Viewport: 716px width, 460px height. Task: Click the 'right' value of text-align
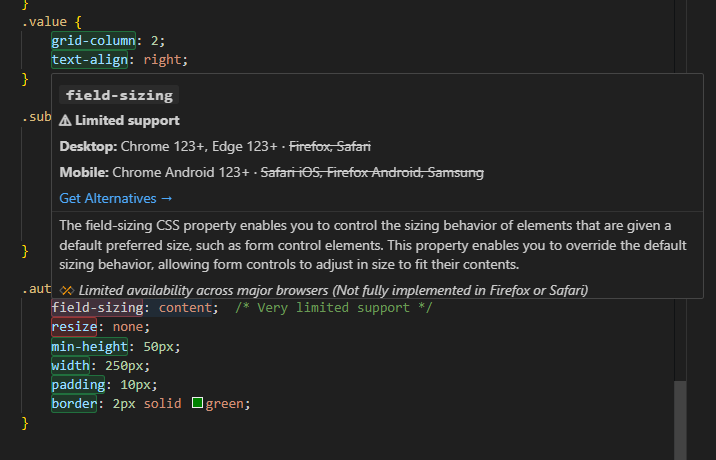[162, 60]
